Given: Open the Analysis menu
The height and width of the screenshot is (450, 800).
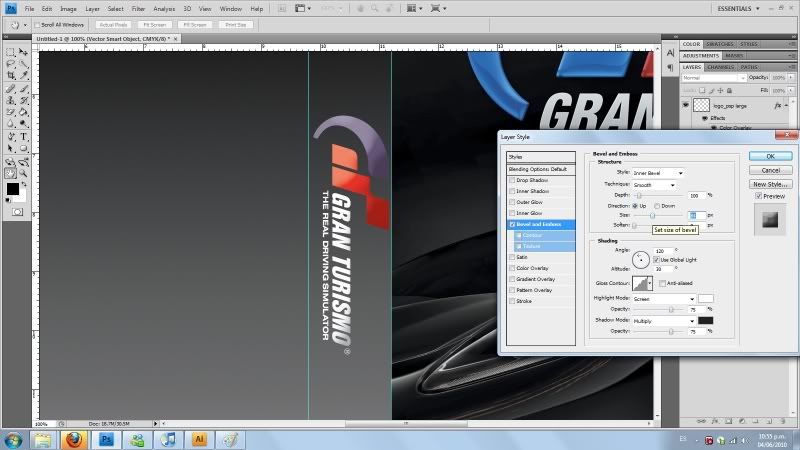Looking at the screenshot, I should tap(164, 9).
